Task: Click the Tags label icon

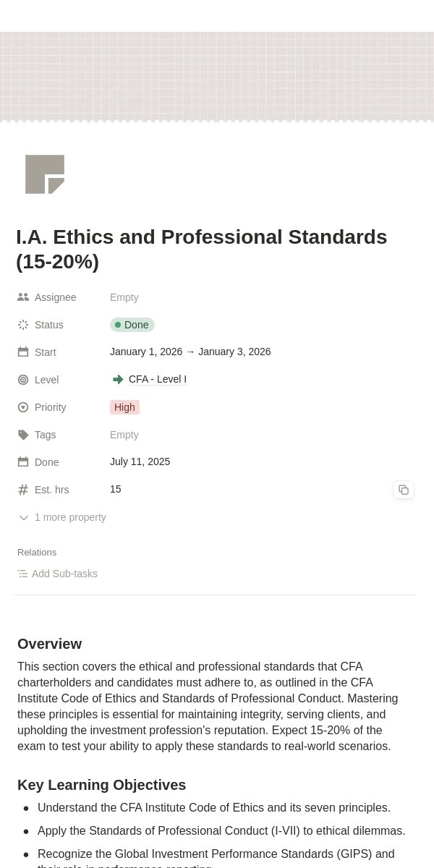Action: [x=23, y=435]
